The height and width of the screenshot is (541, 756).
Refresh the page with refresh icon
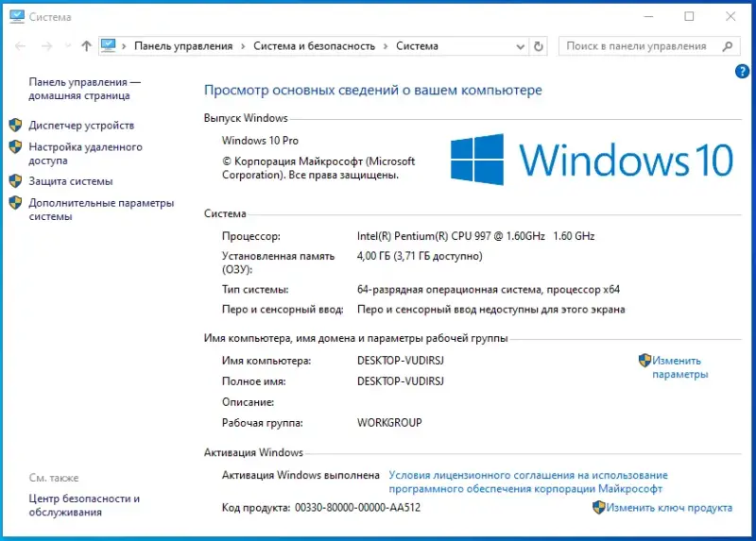(539, 46)
